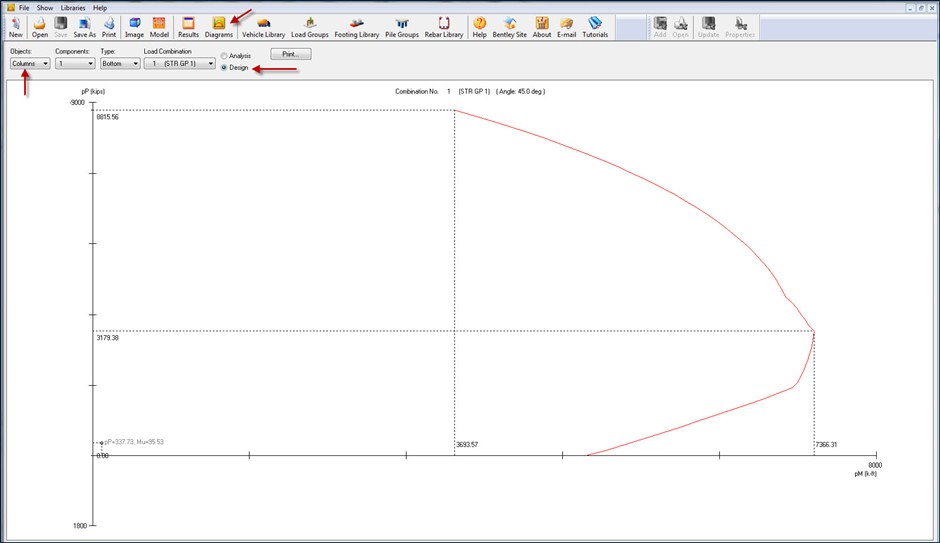
Task: Open the Load Groups library
Action: coord(309,26)
